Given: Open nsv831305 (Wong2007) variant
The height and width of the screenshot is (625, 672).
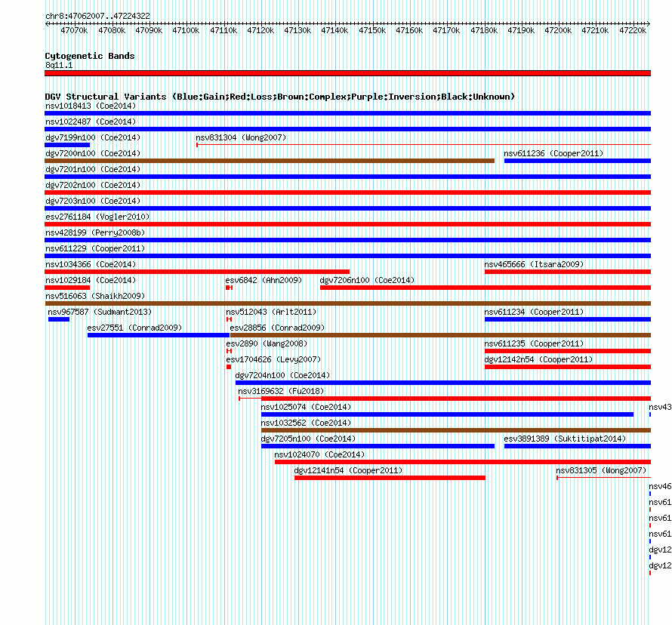Looking at the screenshot, I should pos(601,470).
